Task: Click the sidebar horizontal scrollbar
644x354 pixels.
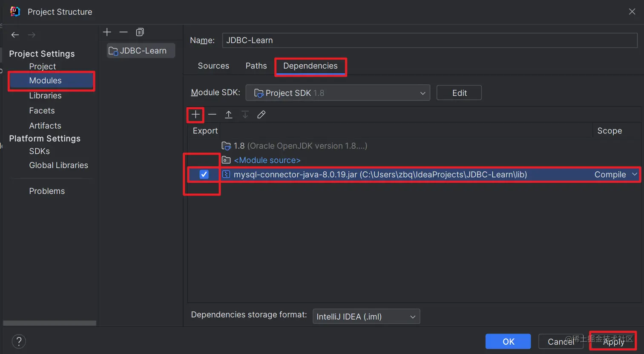Action: pyautogui.click(x=49, y=323)
